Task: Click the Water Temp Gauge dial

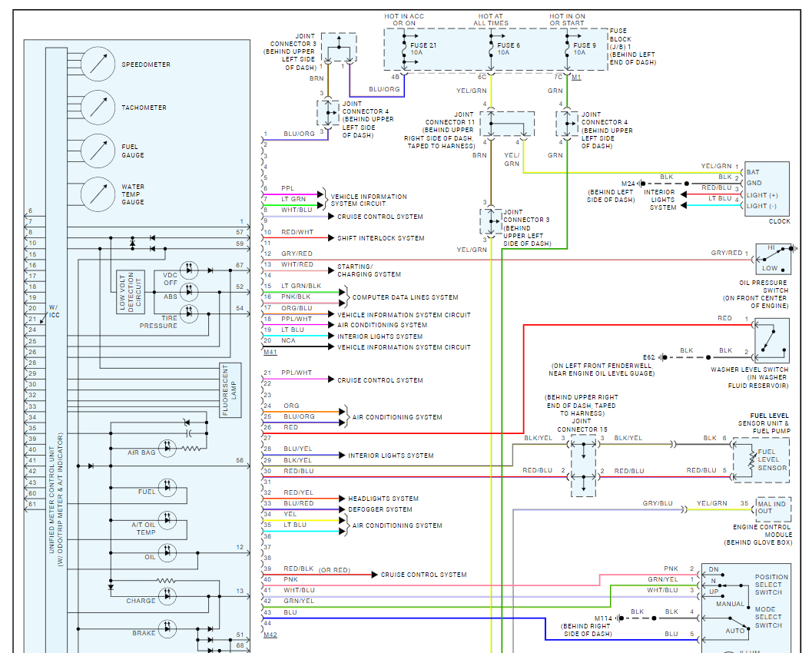Action: pyautogui.click(x=98, y=194)
